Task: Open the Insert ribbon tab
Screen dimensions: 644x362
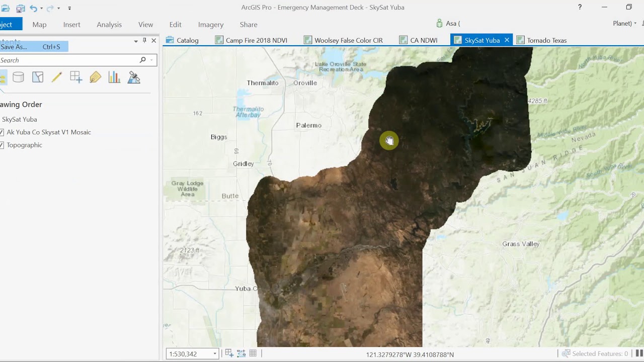Action: [x=72, y=24]
